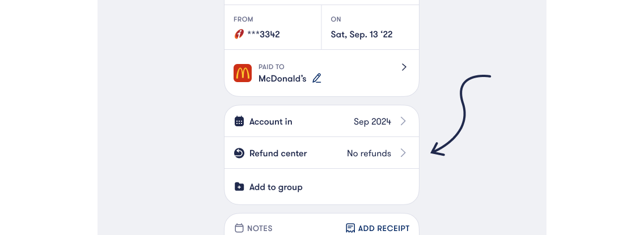644x235 pixels.
Task: Click the Refund center circular icon
Action: 239,153
